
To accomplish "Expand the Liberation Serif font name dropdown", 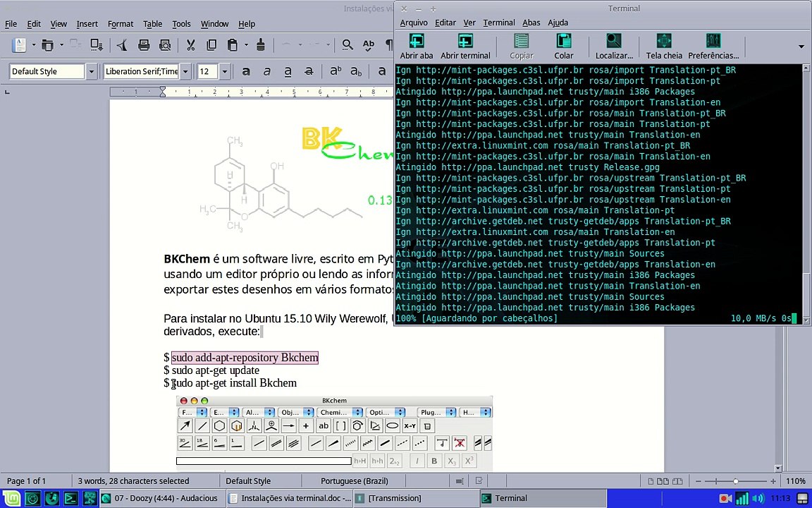I will [x=186, y=71].
